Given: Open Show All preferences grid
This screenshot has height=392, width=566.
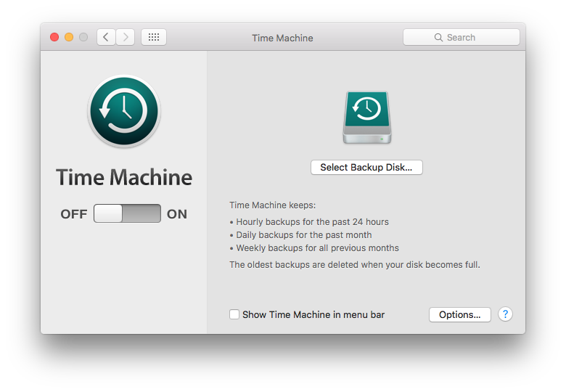Looking at the screenshot, I should [154, 37].
